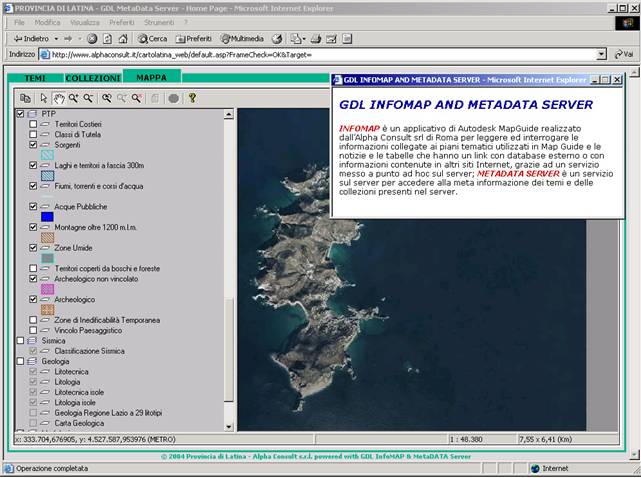
Task: Click the Zoom Goto magnifier with red mark
Action: coord(137,98)
